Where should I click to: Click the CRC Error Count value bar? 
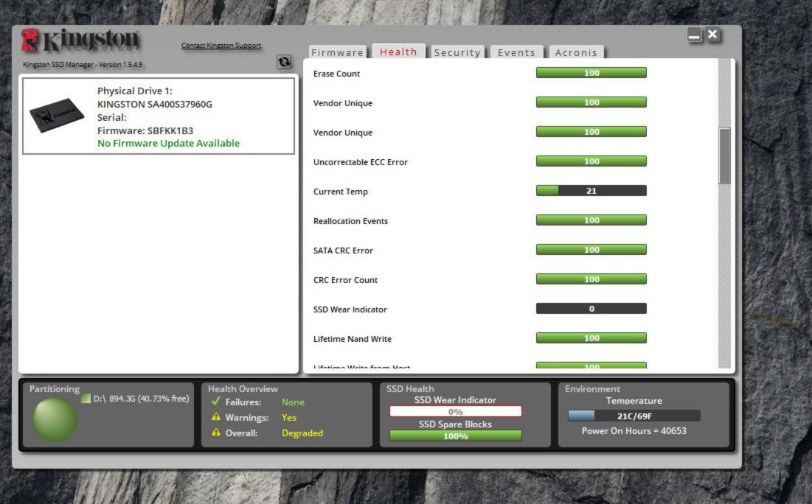click(x=591, y=279)
